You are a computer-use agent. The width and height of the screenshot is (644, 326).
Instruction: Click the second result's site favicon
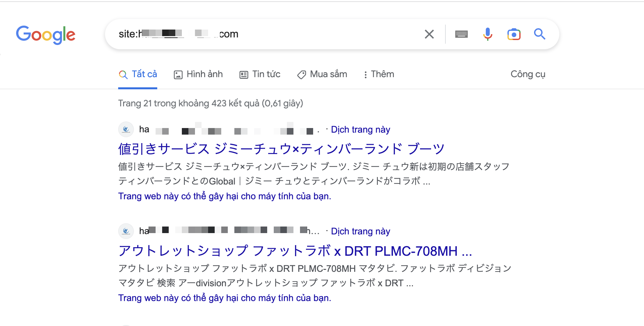126,231
